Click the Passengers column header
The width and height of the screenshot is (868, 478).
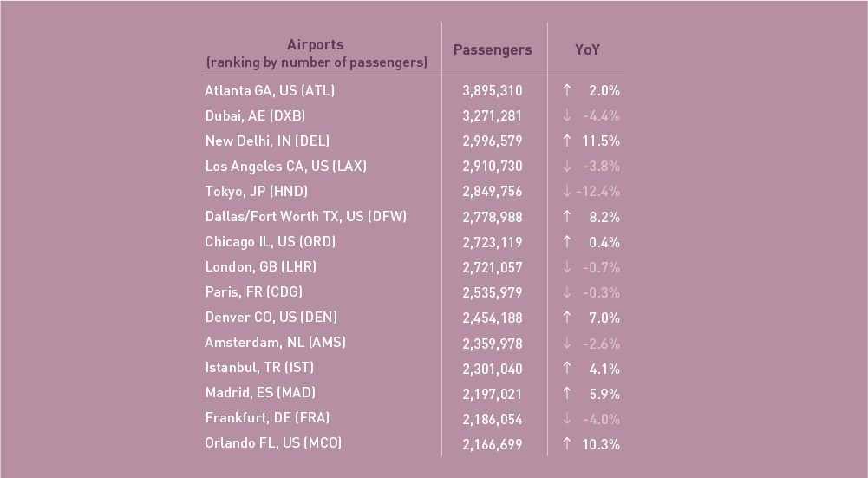(493, 49)
